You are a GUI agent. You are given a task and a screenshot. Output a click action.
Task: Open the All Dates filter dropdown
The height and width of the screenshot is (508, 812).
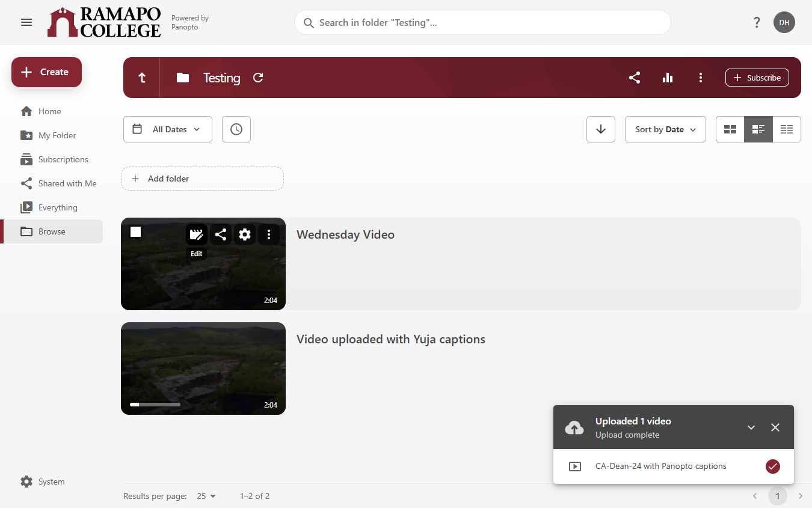[168, 129]
